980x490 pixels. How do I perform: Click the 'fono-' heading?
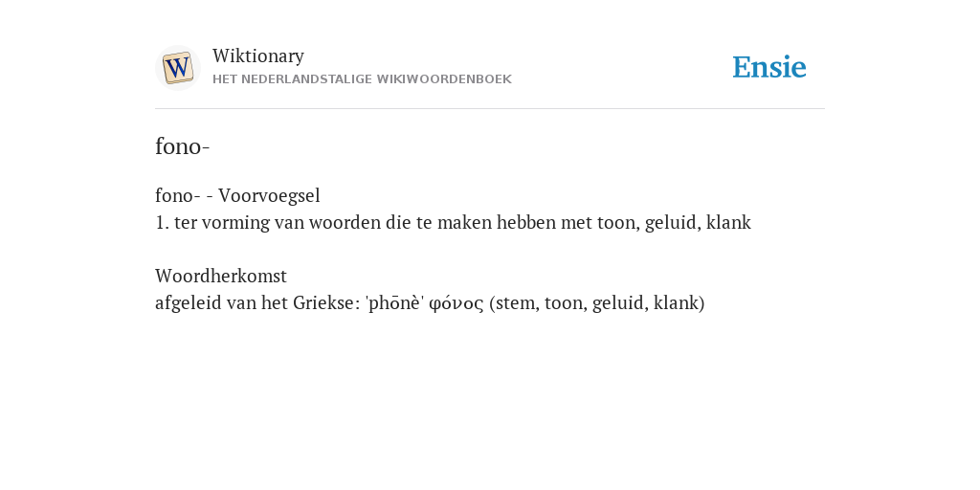pyautogui.click(x=183, y=146)
